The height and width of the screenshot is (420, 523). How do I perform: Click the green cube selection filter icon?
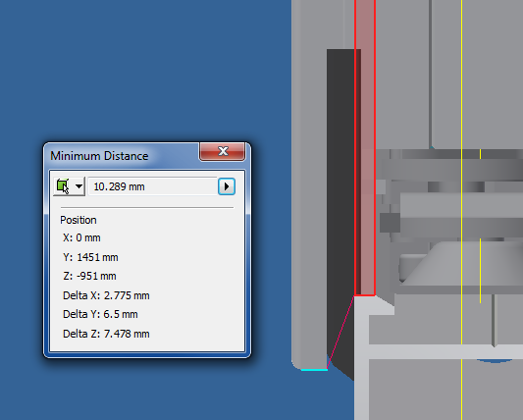pyautogui.click(x=63, y=186)
